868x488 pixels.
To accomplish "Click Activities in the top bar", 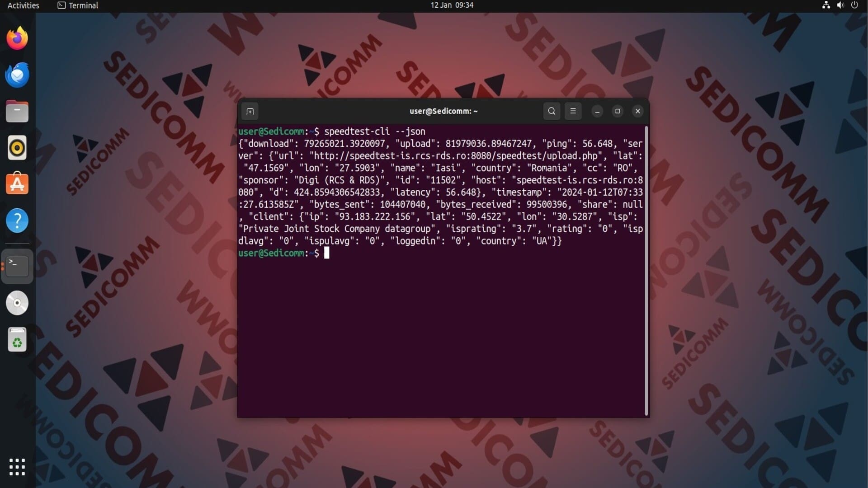I will point(23,5).
